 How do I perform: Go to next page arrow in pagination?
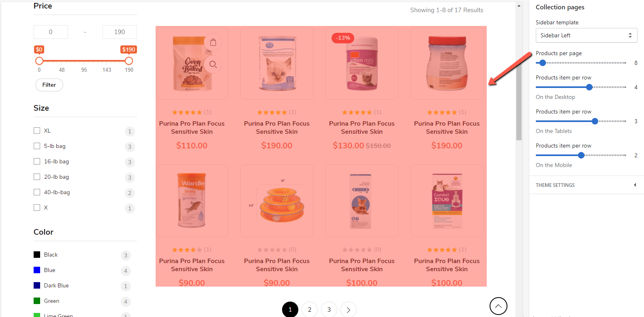349,310
